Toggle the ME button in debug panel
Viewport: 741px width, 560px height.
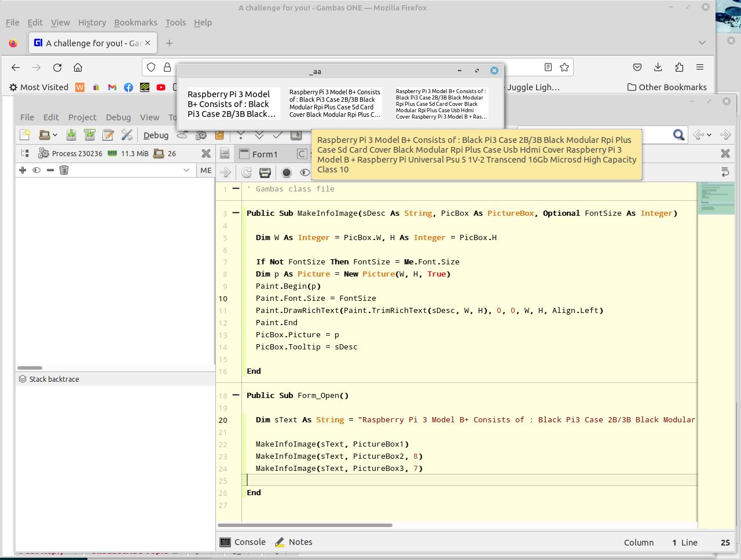[206, 170]
